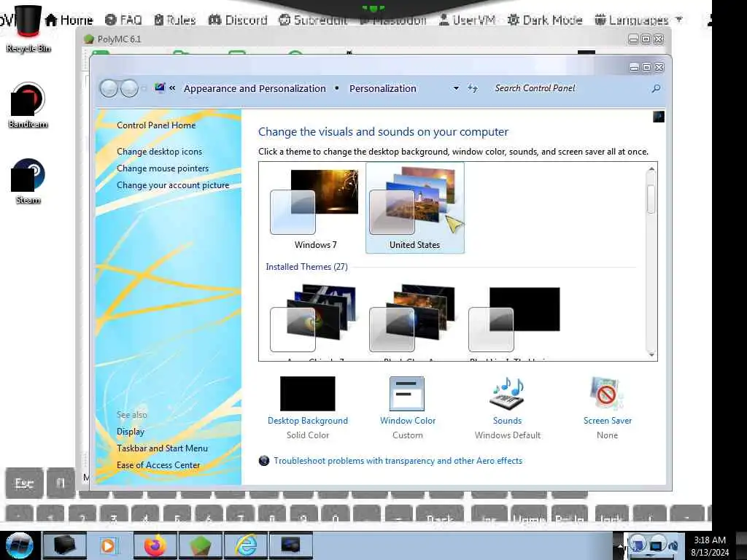Open Troubleshoot problems with transparency link
Image resolution: width=747 pixels, height=560 pixels.
pyautogui.click(x=398, y=461)
